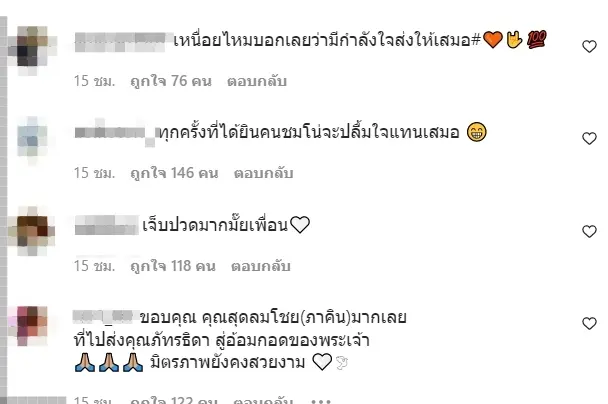The image size is (608, 404).
Task: Like the 'เจ็บปวดมากมั้ยเพื่อน' comment heart
Action: [x=589, y=231]
